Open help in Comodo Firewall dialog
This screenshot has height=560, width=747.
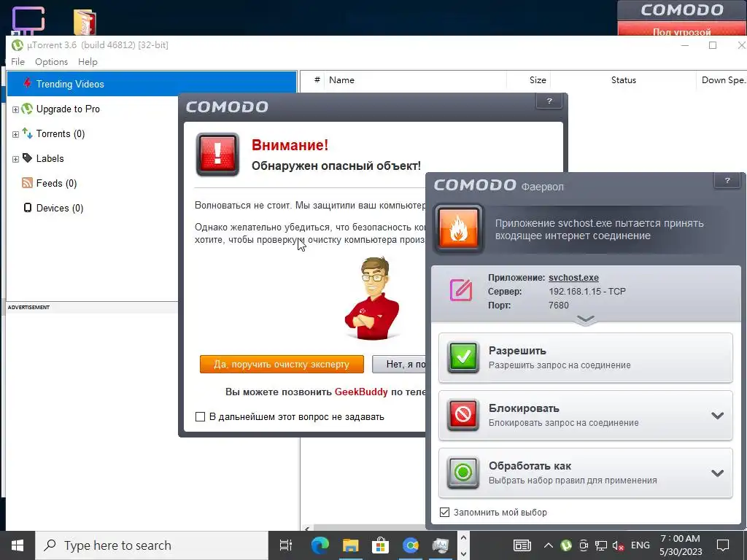tap(727, 181)
